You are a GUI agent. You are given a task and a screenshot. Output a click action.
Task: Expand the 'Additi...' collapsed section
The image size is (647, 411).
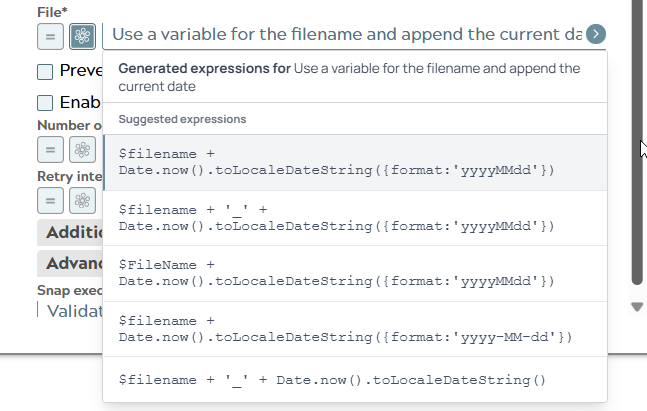click(x=72, y=233)
